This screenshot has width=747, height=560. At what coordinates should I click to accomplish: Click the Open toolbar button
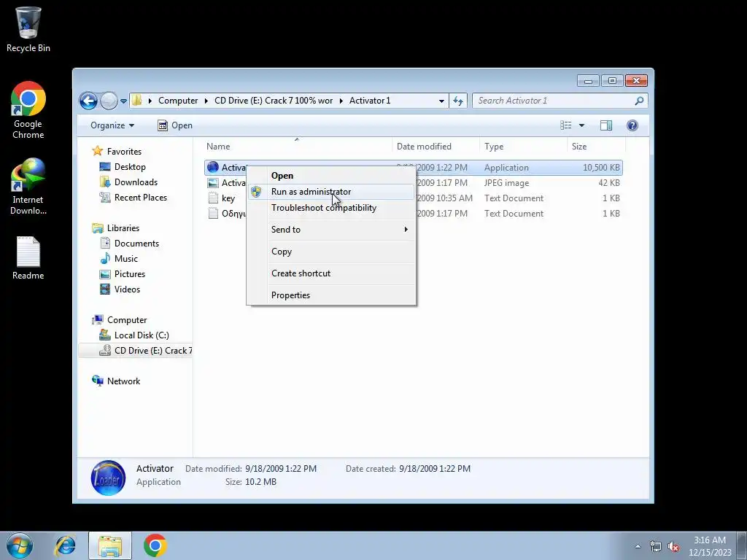[x=175, y=125]
